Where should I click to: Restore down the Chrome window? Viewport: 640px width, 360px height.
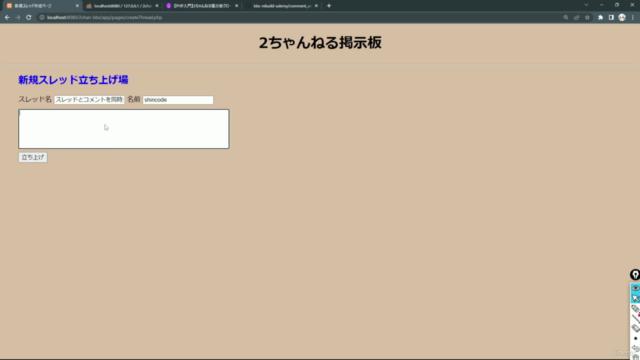tap(617, 5)
